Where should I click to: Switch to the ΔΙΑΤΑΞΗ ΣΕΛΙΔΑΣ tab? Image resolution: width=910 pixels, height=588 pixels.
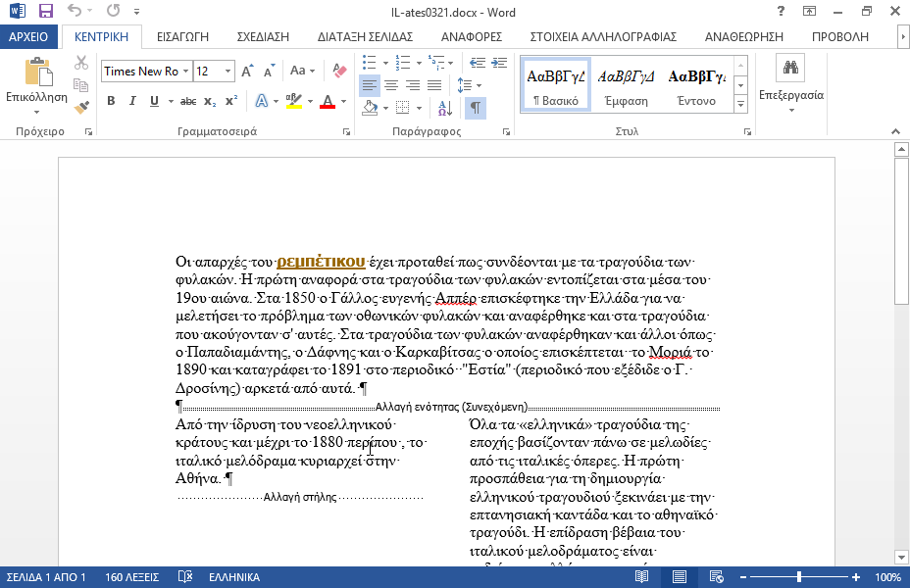point(365,37)
